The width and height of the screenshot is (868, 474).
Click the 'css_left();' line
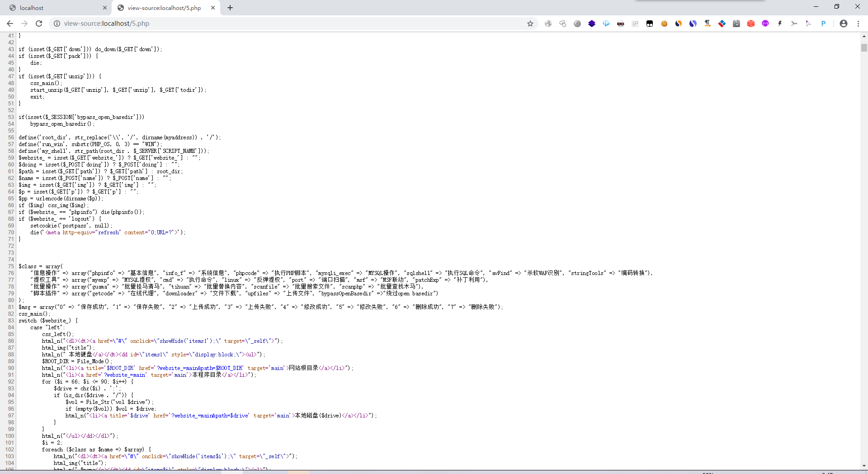(58, 334)
